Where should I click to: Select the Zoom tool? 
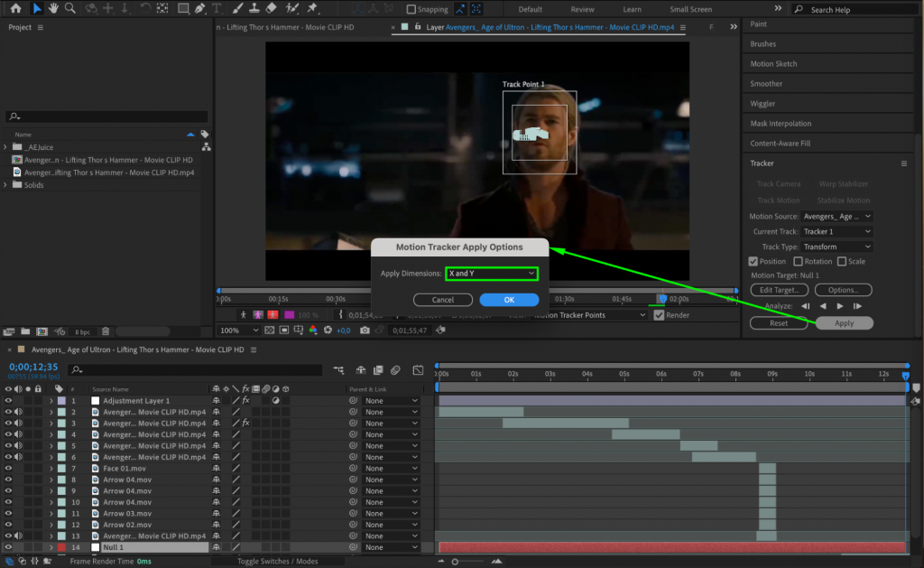click(x=70, y=9)
